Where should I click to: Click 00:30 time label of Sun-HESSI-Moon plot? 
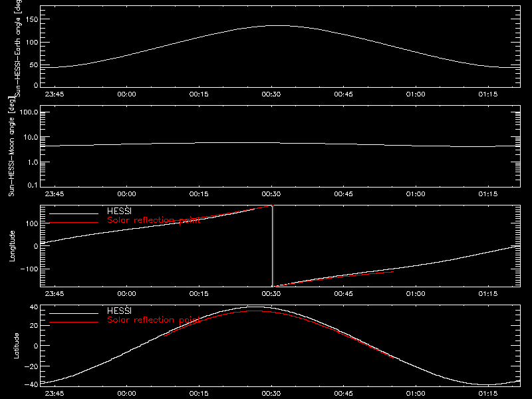271,194
